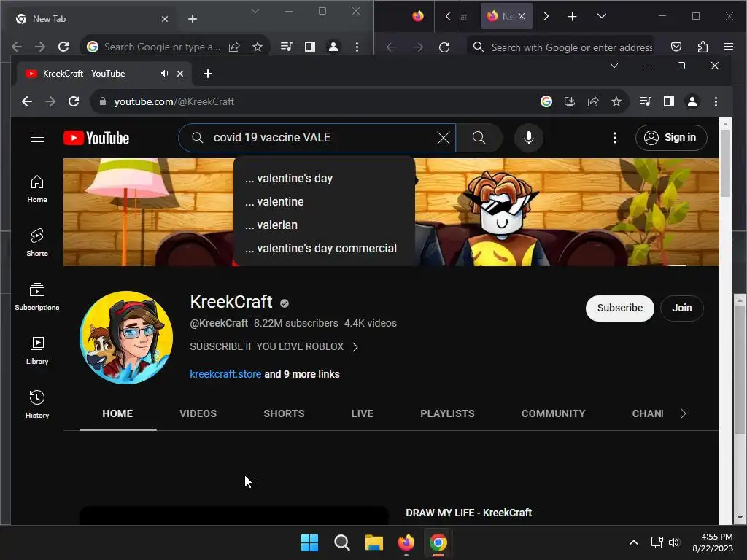
Task: Open profile icon in front Chrome toolbar
Action: pos(692,101)
